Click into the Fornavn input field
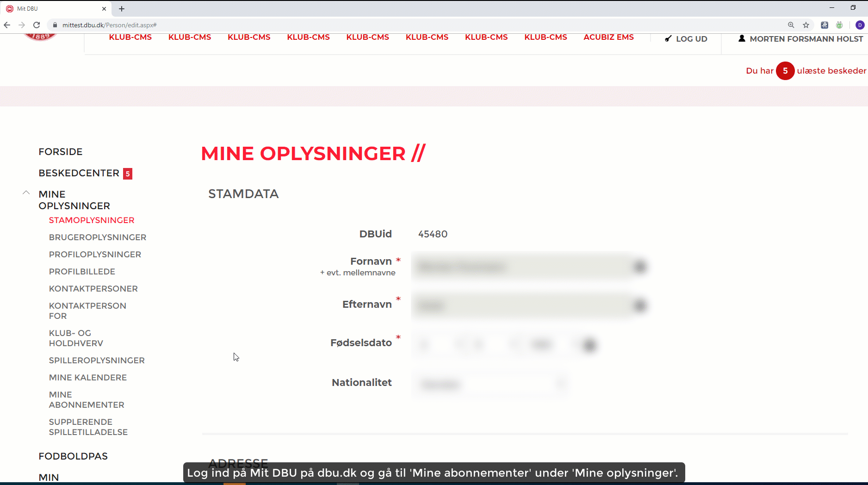Viewport: 868px width, 485px height. click(522, 267)
